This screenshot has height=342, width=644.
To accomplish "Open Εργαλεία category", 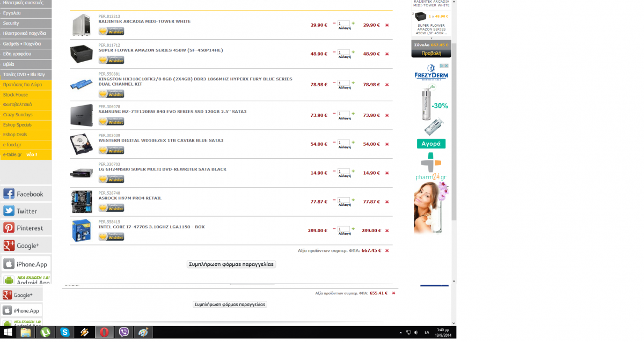I will point(26,13).
